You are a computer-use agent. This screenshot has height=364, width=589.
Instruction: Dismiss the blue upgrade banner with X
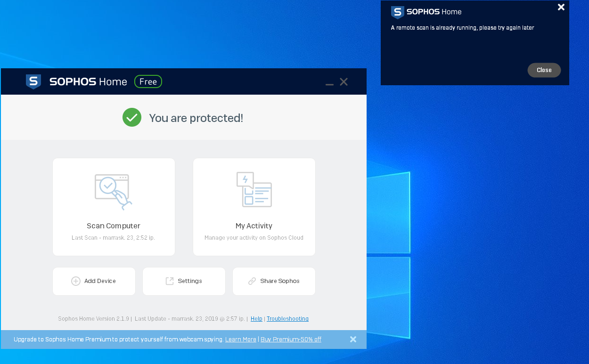click(353, 339)
